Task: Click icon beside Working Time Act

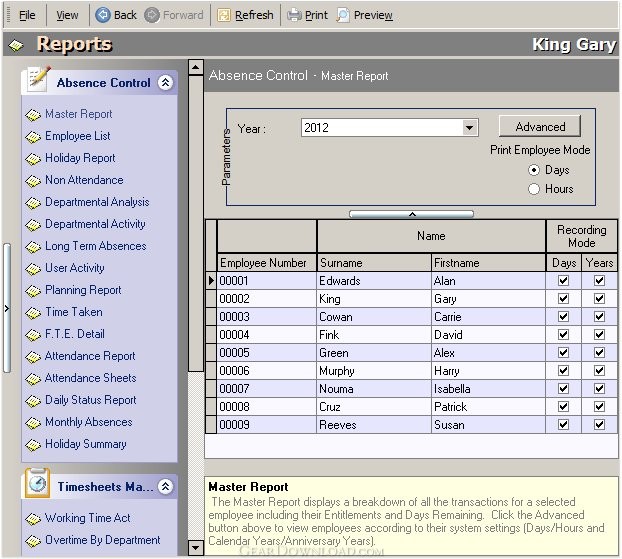Action: pyautogui.click(x=33, y=519)
